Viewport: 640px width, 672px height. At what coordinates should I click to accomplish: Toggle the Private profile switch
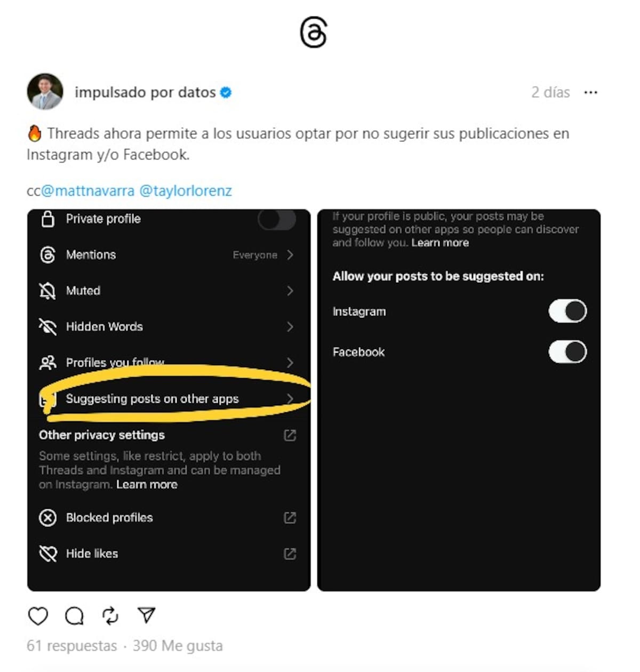click(x=277, y=219)
